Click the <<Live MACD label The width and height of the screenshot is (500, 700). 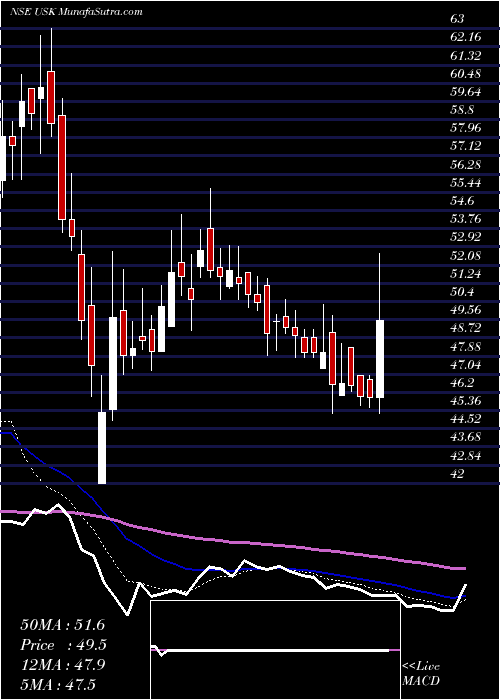coord(421,674)
